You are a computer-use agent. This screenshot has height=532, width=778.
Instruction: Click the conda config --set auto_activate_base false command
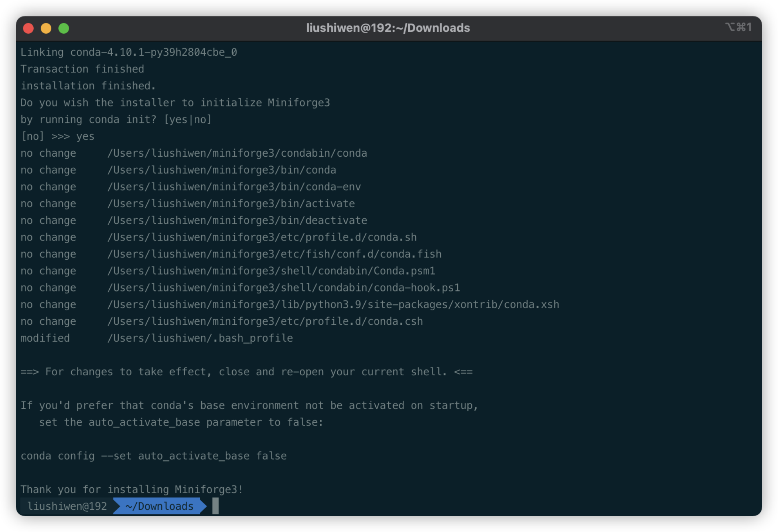click(x=153, y=456)
